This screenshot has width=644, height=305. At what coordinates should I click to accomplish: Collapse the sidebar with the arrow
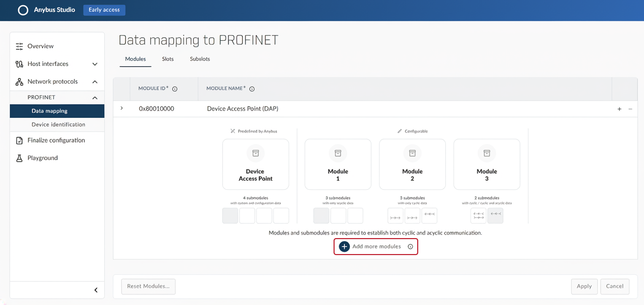[x=96, y=290]
